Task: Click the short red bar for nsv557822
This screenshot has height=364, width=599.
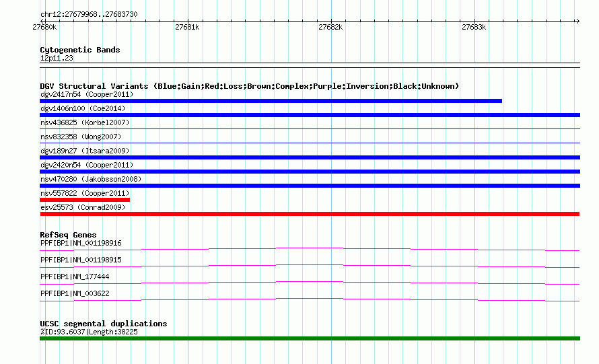Action: tap(85, 200)
